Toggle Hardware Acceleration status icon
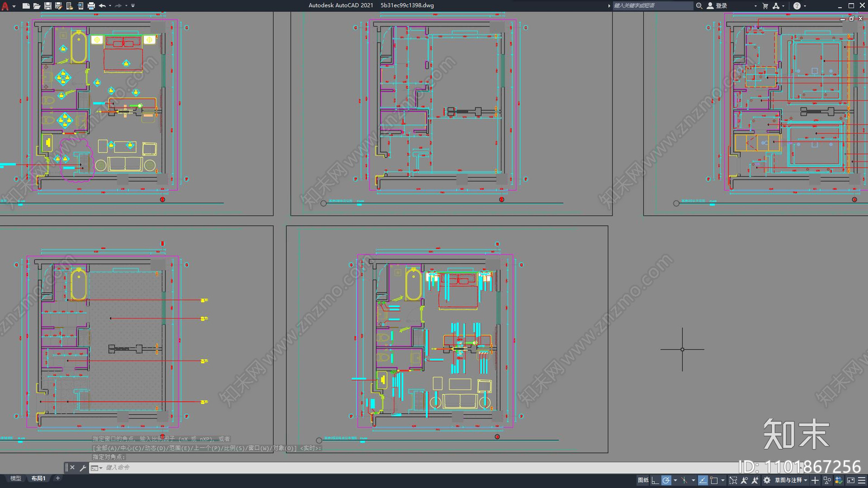The image size is (868, 488). [x=839, y=480]
